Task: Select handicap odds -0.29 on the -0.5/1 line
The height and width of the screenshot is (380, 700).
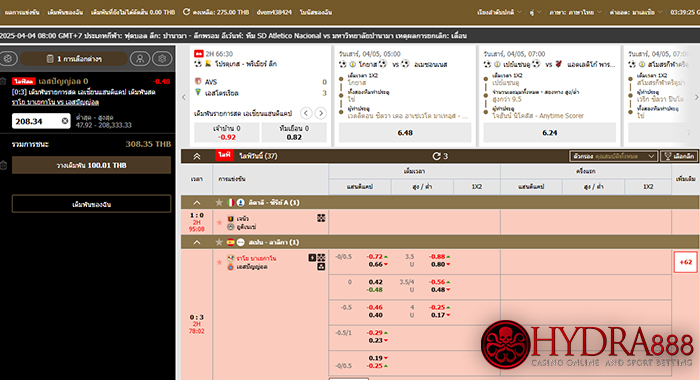Action: coord(375,333)
